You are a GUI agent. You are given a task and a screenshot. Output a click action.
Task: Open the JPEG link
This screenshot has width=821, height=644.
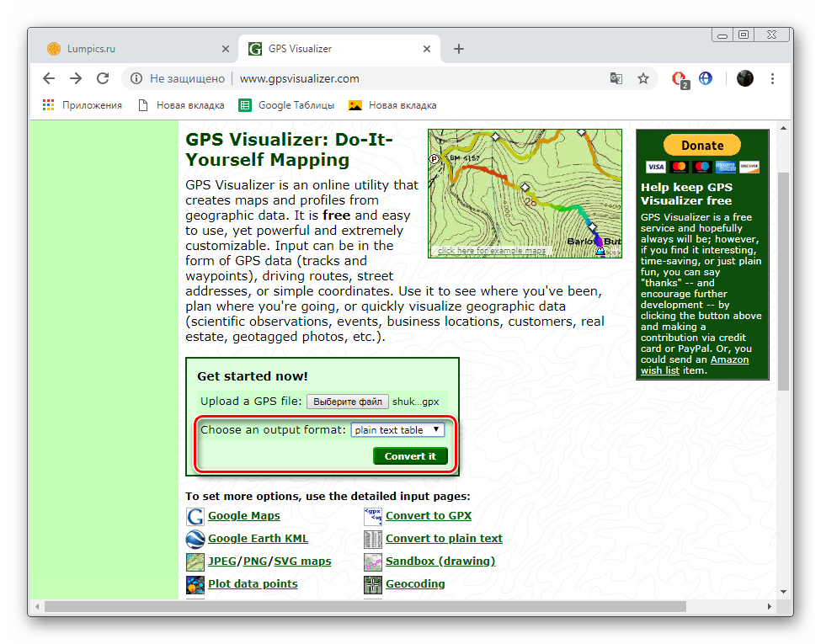click(222, 562)
